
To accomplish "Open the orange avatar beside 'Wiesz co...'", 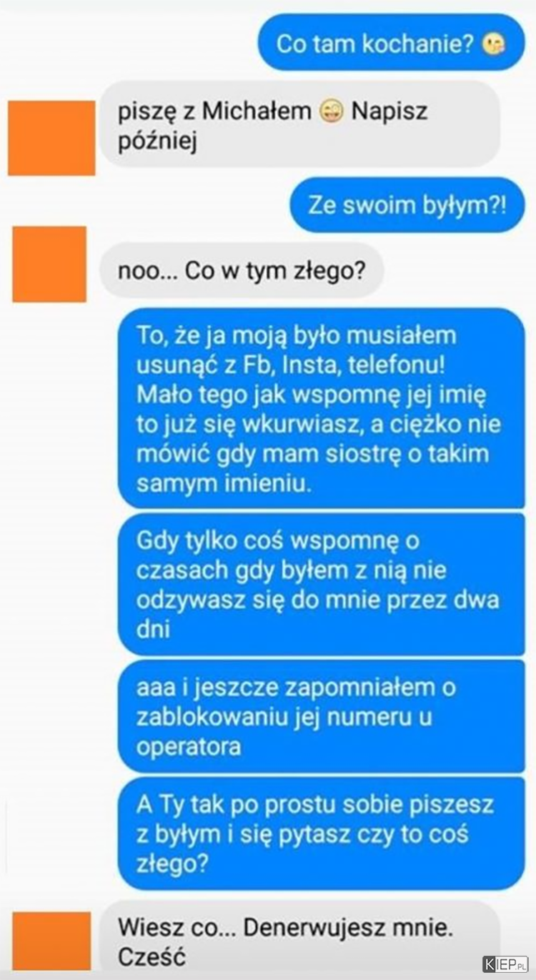I will (x=51, y=940).
